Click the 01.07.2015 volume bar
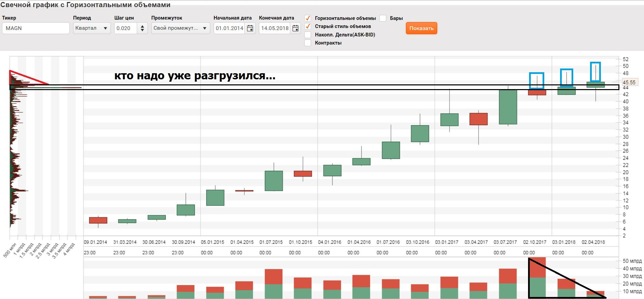This screenshot has height=299, width=644. point(274,284)
